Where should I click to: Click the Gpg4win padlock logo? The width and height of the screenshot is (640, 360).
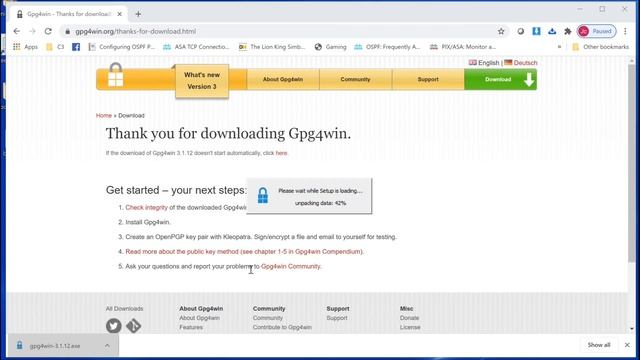[116, 75]
